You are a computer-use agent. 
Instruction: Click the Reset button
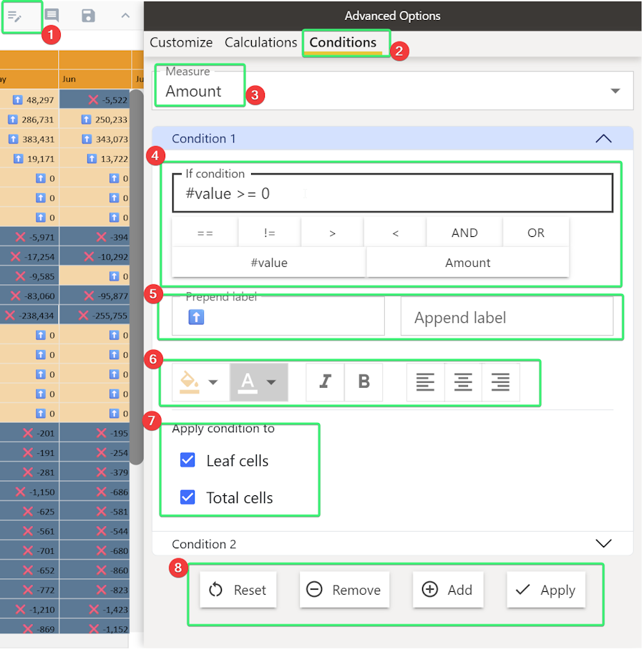point(238,590)
